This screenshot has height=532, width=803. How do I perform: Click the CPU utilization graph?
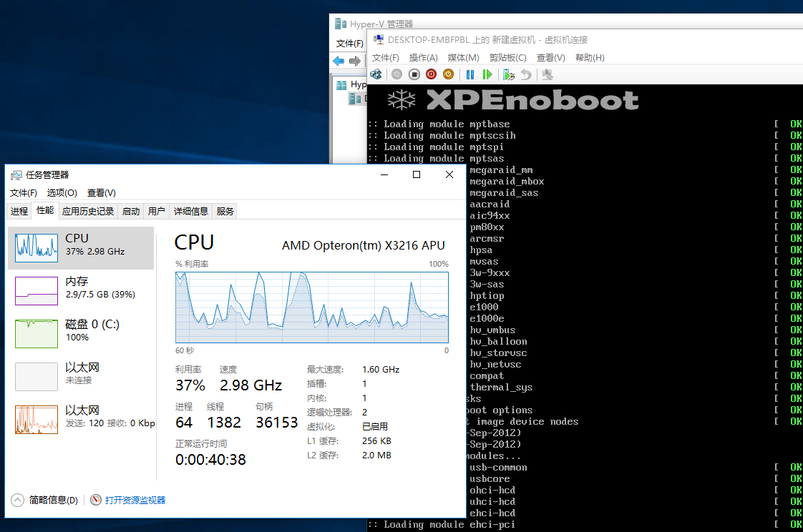[x=312, y=307]
